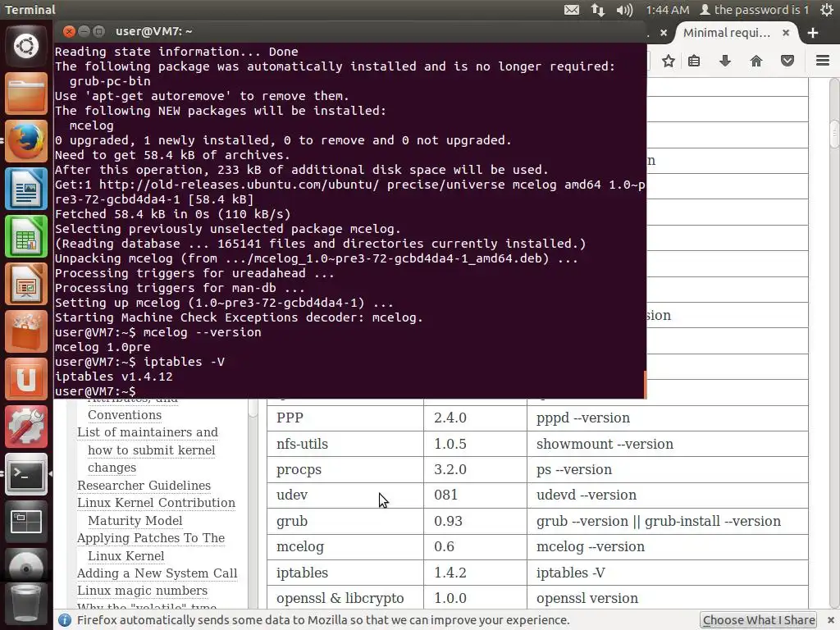Select the 'udevd --version' command cell
The image size is (840, 630).
pos(668,495)
